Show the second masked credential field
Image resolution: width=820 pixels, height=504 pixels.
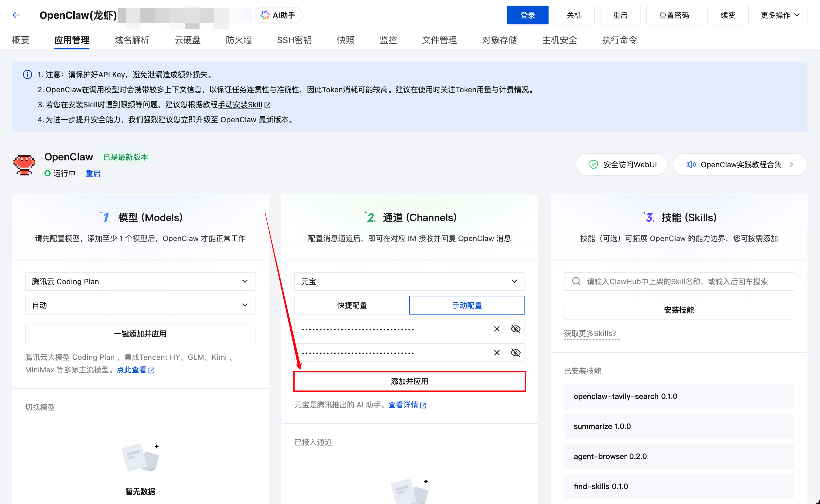[515, 352]
